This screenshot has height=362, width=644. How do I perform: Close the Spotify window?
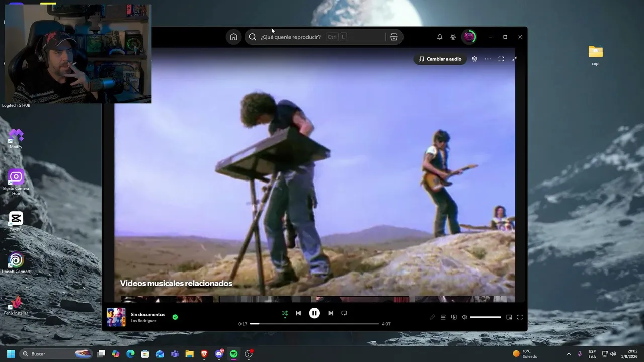point(520,37)
